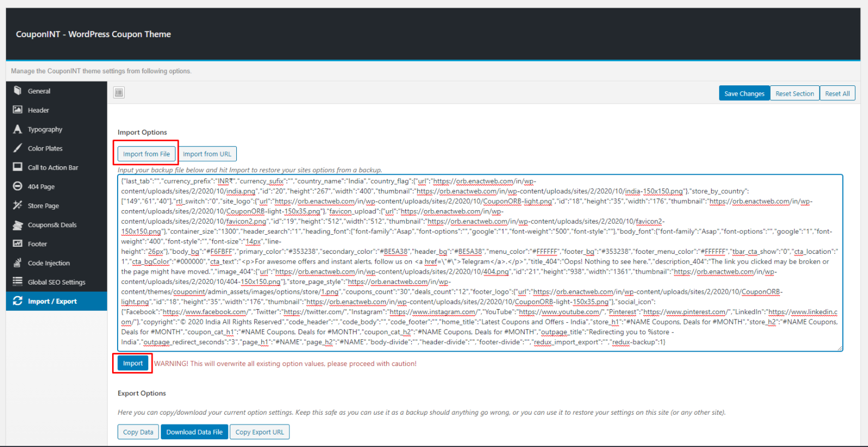The width and height of the screenshot is (868, 447).
Task: Click Copy Data button
Action: tap(138, 432)
